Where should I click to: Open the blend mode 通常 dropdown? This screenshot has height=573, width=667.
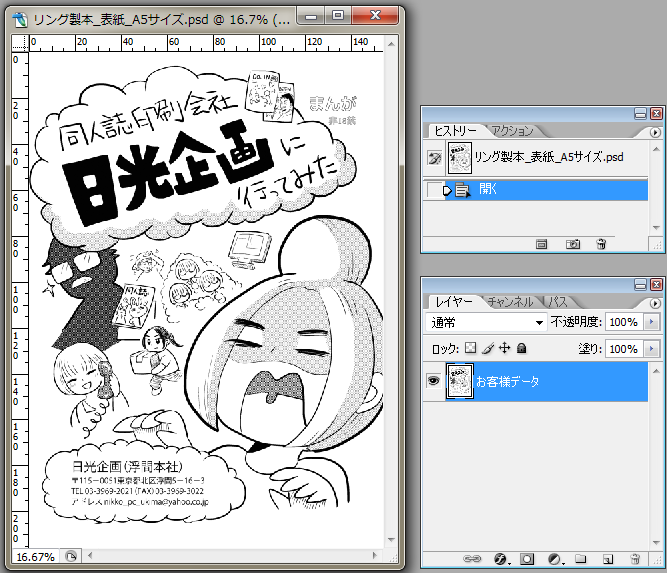point(486,322)
